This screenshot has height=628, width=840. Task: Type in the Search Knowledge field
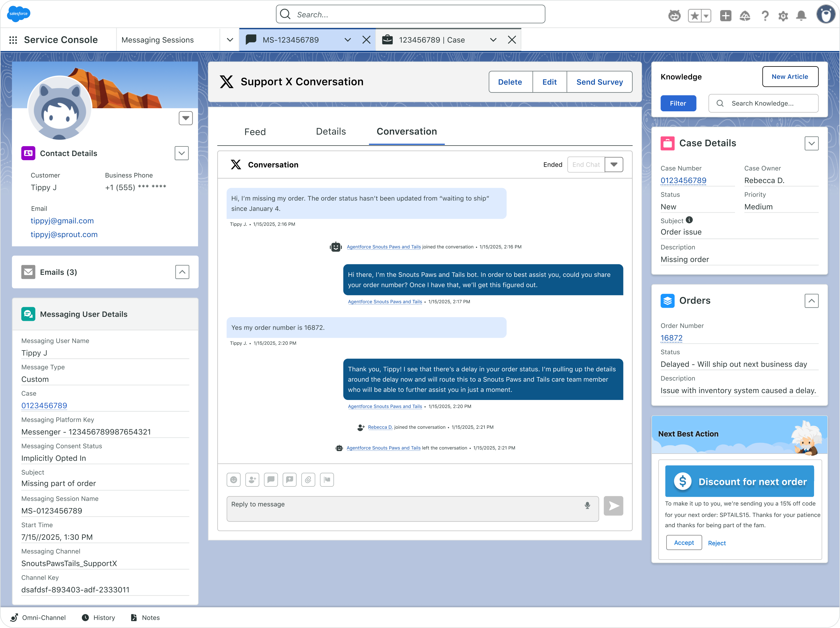(763, 103)
